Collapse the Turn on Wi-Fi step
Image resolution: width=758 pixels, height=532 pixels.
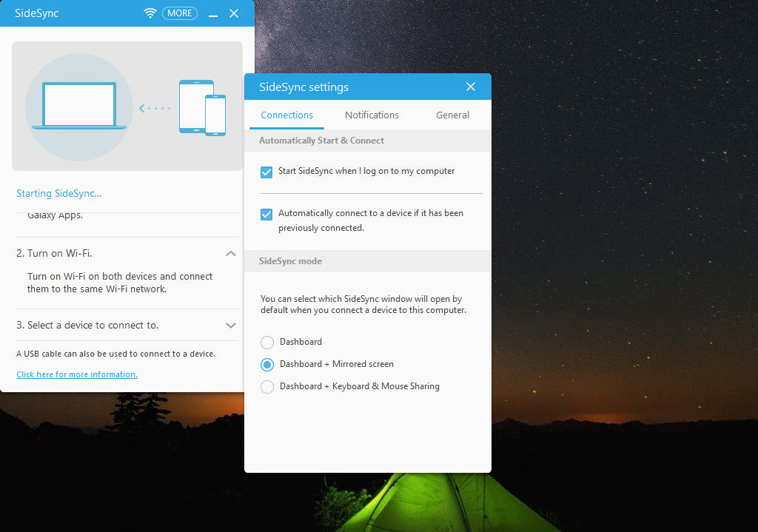pyautogui.click(x=231, y=254)
